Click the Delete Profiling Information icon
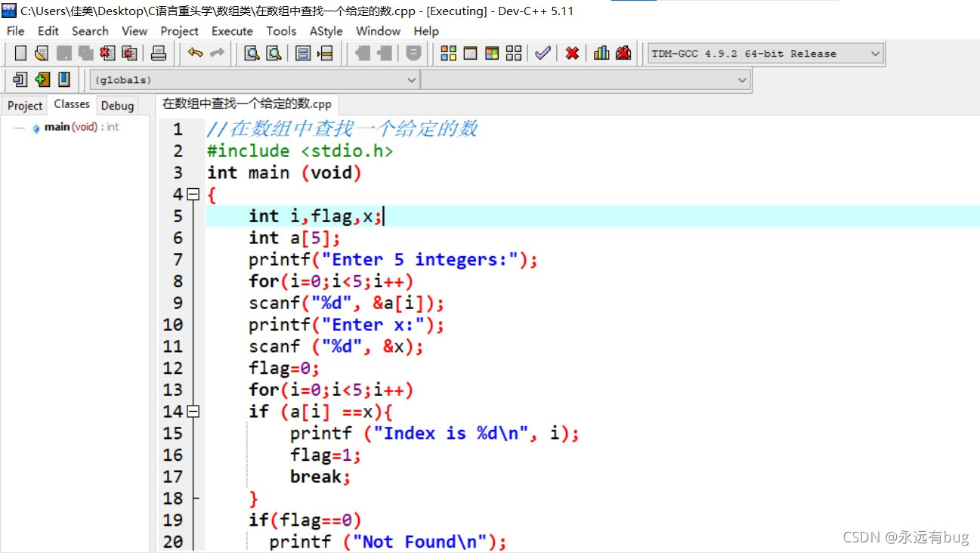980x553 pixels. point(623,54)
